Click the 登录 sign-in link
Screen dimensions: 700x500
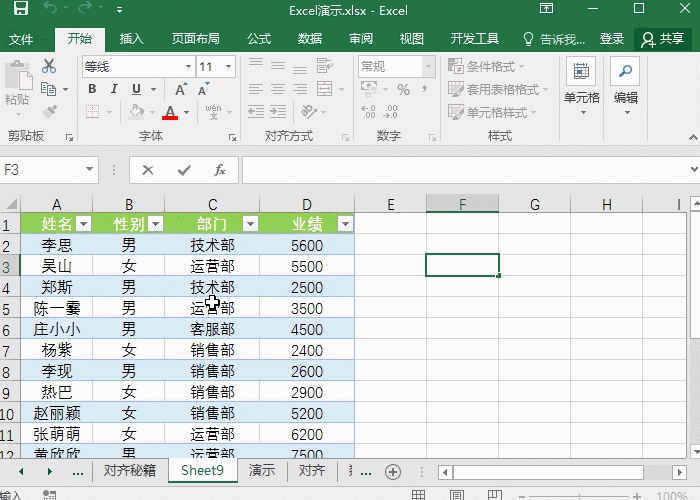click(611, 39)
